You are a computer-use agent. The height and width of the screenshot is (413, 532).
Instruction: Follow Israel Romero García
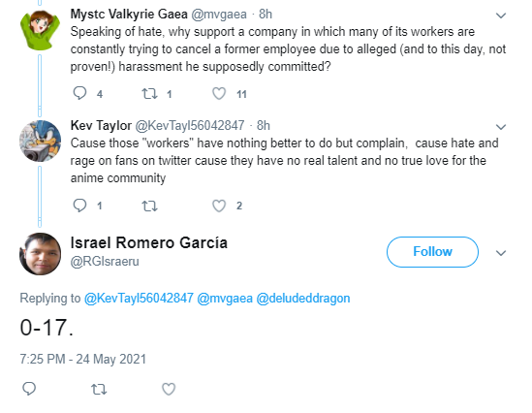pyautogui.click(x=432, y=252)
